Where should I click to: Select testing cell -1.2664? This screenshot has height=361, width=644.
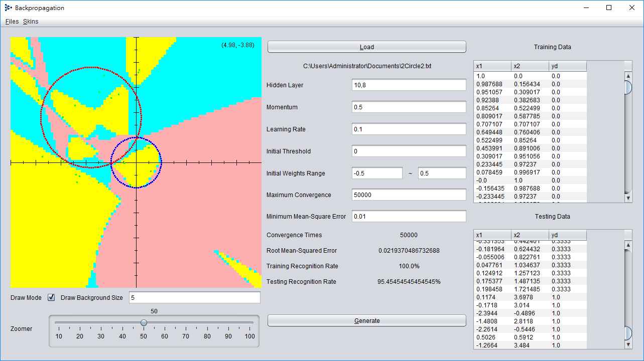click(x=492, y=345)
